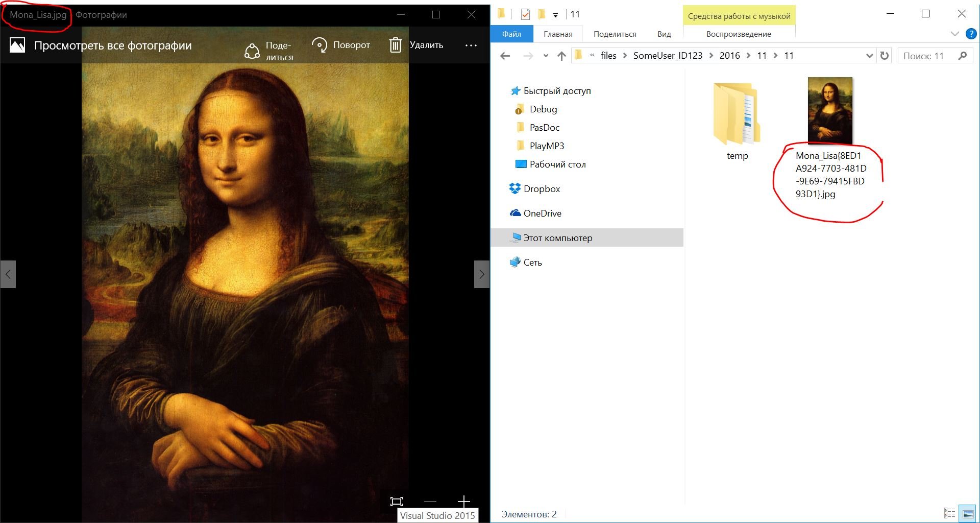Select 'Этот компьютер' in navigation pane
This screenshot has width=980, height=523.
(x=587, y=237)
